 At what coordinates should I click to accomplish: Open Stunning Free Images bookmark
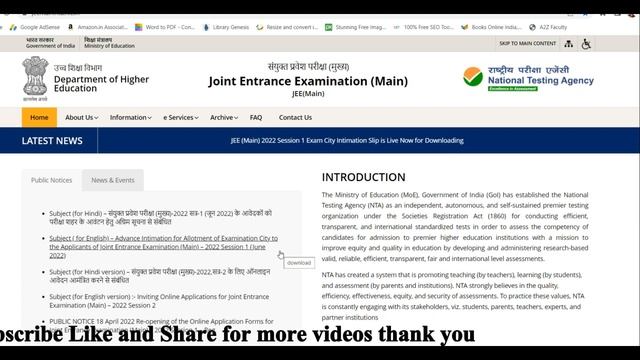click(356, 27)
